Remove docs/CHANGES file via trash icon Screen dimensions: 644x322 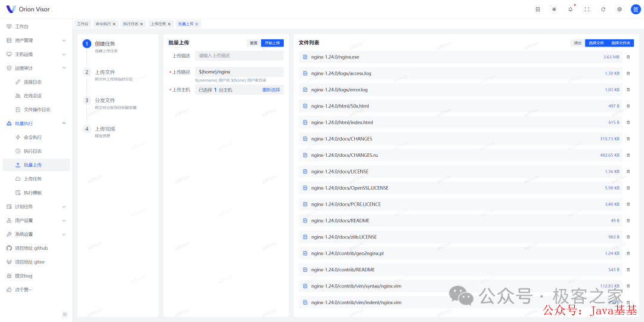click(628, 139)
